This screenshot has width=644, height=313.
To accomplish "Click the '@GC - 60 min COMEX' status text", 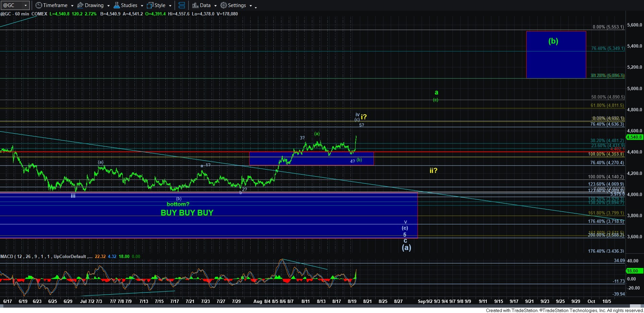I will (x=24, y=14).
